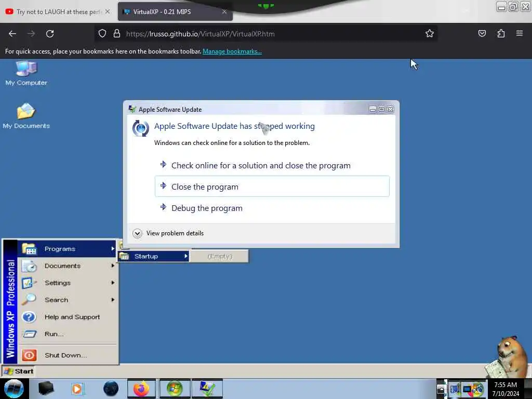This screenshot has height=399, width=532.
Task: Click the View problem details label
Action: [175, 233]
